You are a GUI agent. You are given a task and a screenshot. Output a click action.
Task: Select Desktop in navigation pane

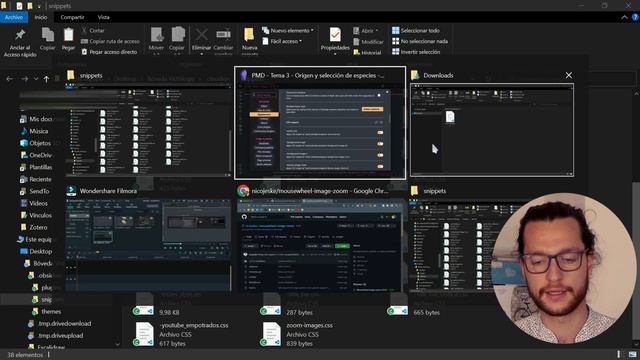pyautogui.click(x=36, y=251)
